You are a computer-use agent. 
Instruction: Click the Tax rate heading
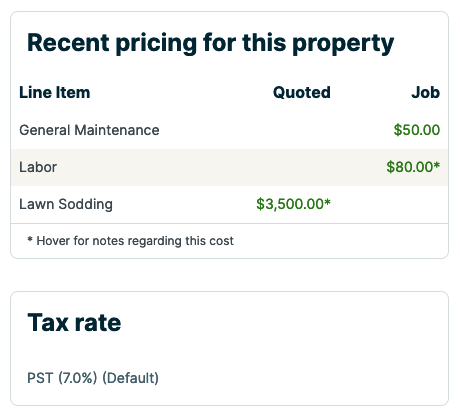point(74,323)
